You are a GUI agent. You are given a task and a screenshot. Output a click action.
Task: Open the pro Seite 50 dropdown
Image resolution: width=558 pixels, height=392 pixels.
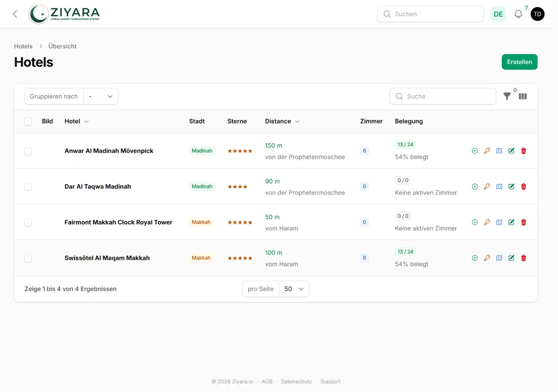[294, 289]
